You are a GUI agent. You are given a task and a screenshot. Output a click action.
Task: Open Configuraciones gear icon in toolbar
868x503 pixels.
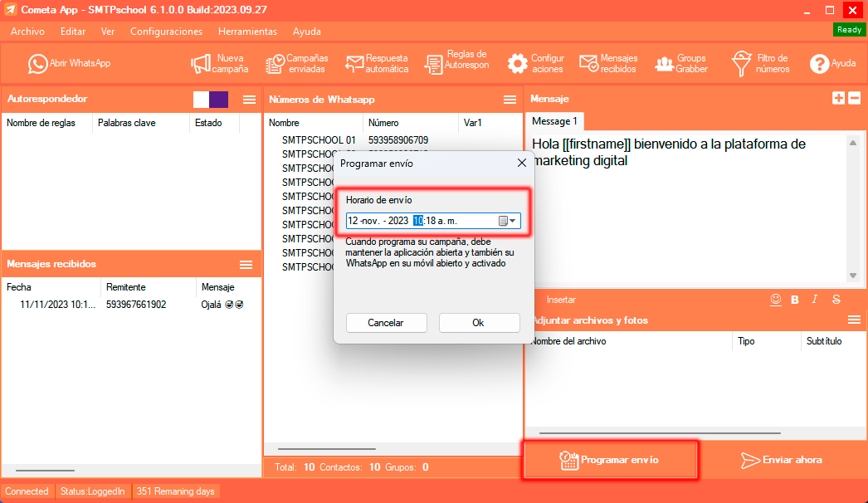[518, 64]
